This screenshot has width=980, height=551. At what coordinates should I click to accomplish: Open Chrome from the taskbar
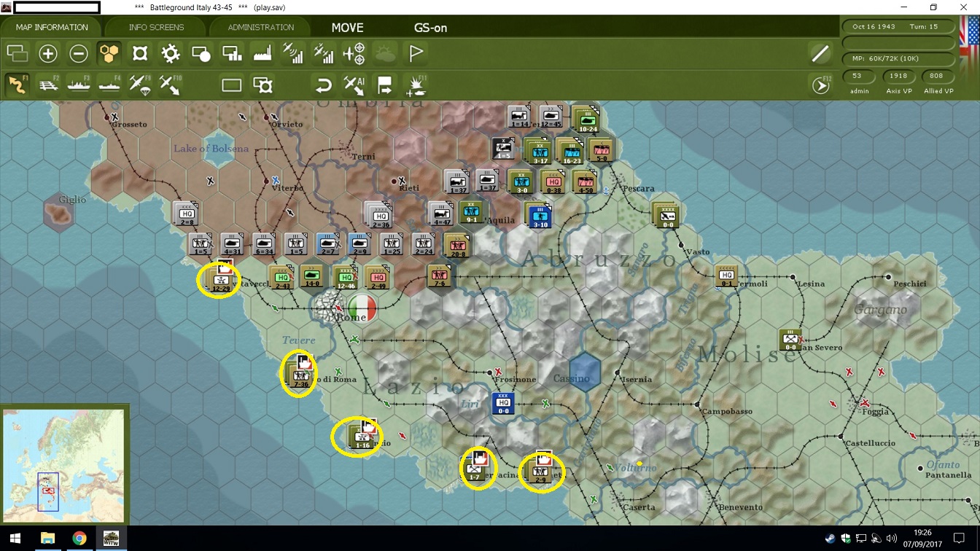click(79, 539)
